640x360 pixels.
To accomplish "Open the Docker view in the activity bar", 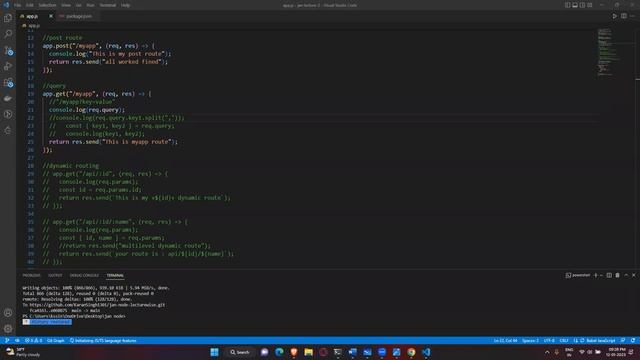I will [x=8, y=98].
